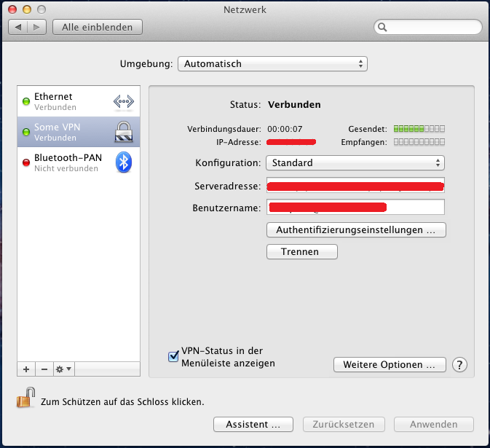Click the Weitere Optionen button
The height and width of the screenshot is (448, 490).
389,364
